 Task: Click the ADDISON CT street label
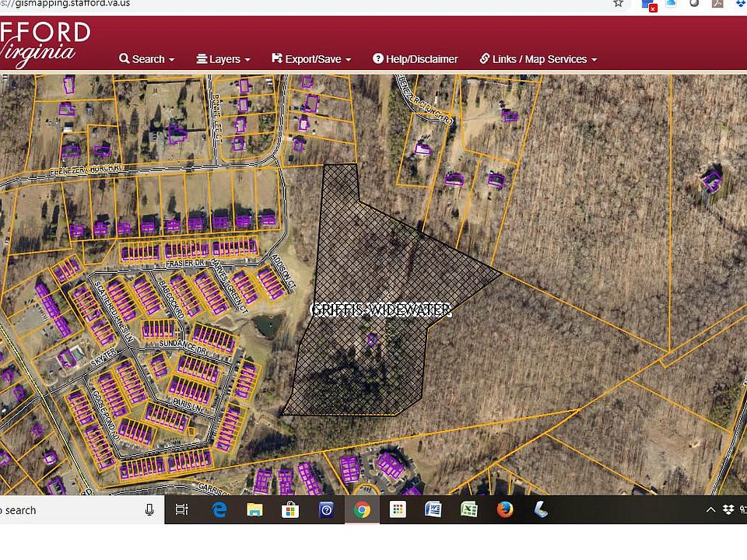(283, 271)
